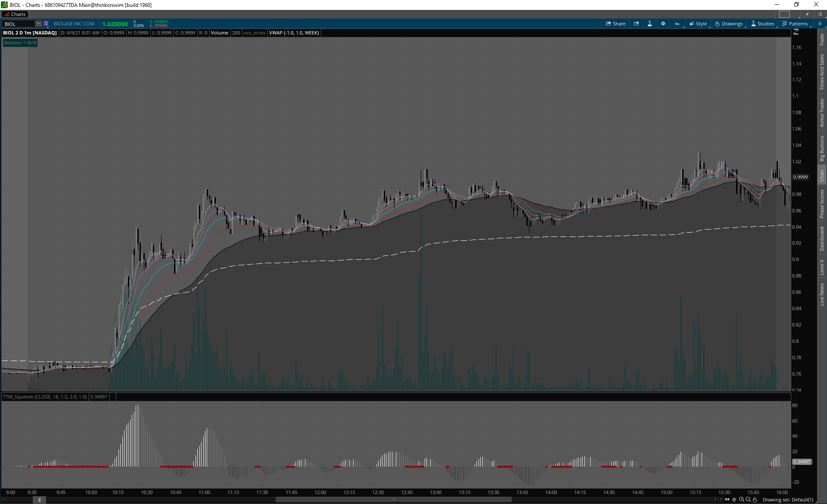
Task: Switch to the Level II side tab
Action: pyautogui.click(x=822, y=267)
